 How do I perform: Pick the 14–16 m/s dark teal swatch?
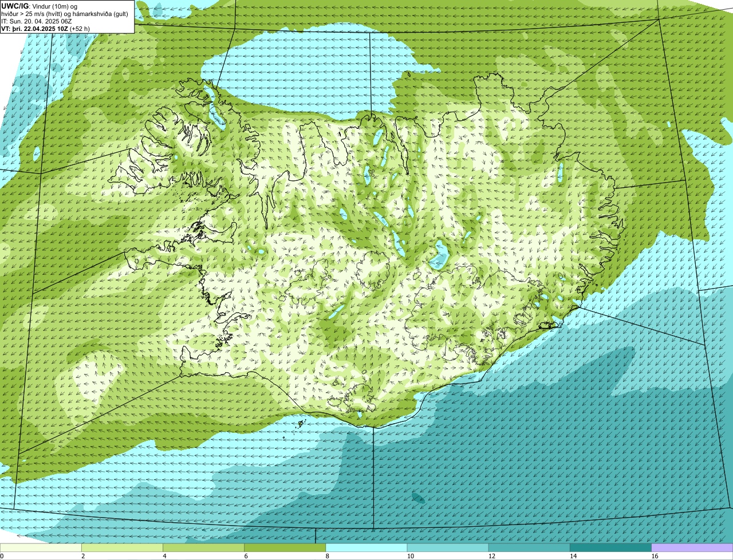(611, 547)
